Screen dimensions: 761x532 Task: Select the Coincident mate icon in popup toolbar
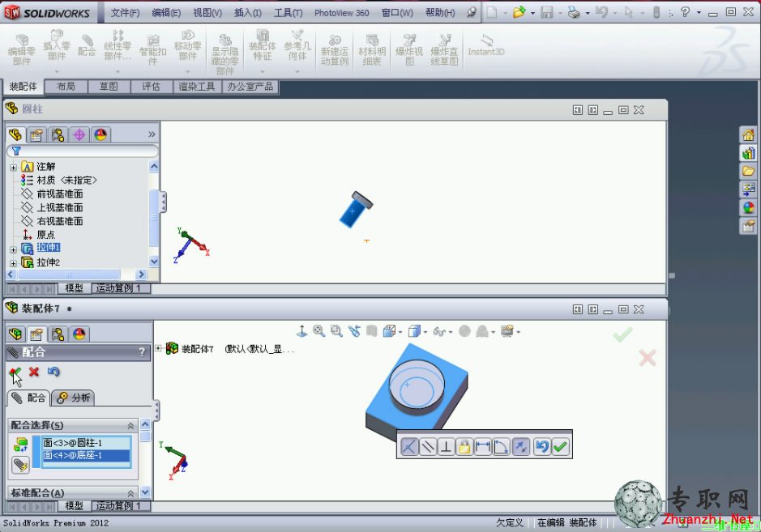coord(409,446)
